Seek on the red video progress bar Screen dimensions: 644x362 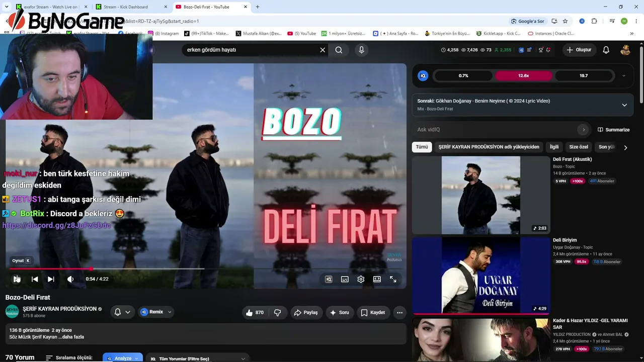click(206, 268)
